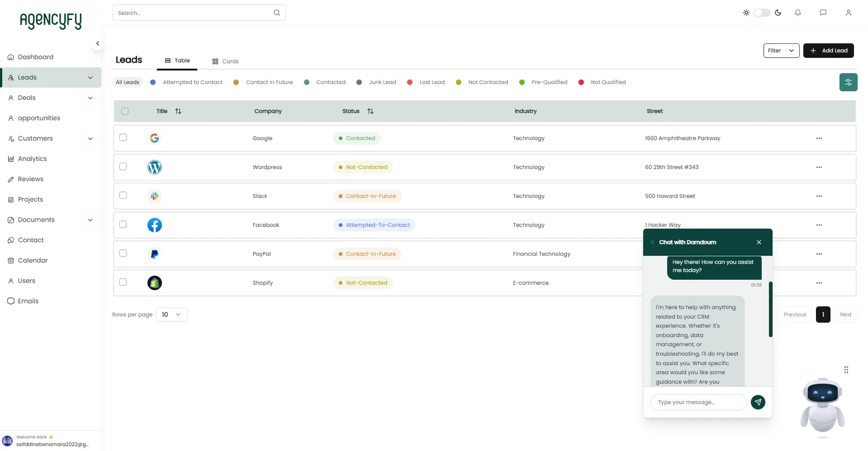The height and width of the screenshot is (451, 868).
Task: Collapse the sidebar with the arrow icon
Action: [x=98, y=43]
